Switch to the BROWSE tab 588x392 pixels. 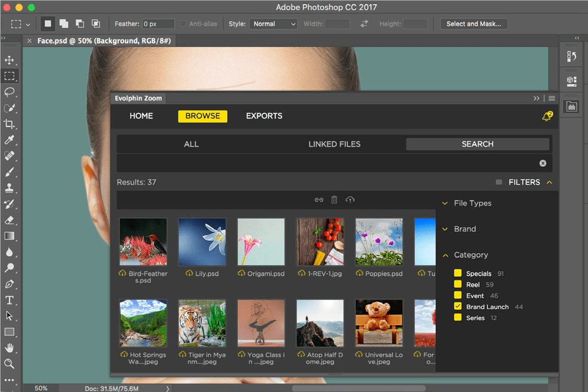202,116
